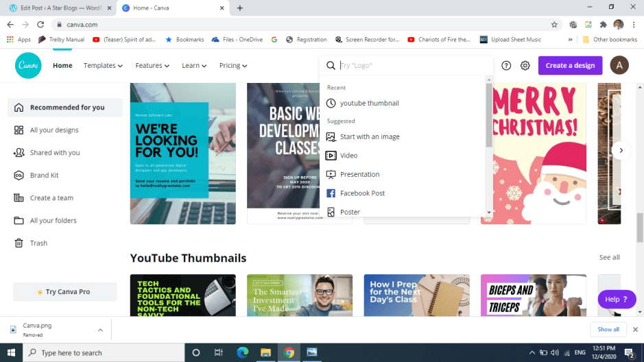The image size is (644, 362).
Task: Select youtube thumbnail recent search
Action: [x=369, y=103]
